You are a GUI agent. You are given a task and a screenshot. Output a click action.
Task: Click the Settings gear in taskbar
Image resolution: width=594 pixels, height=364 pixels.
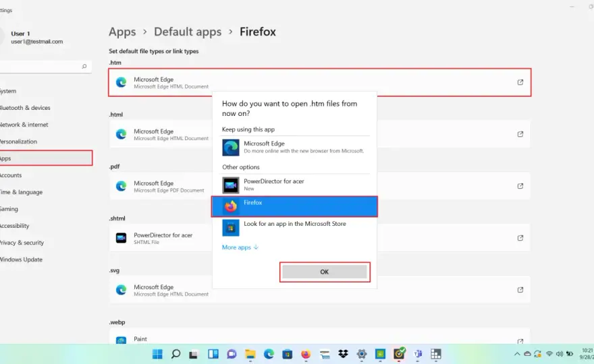click(362, 354)
